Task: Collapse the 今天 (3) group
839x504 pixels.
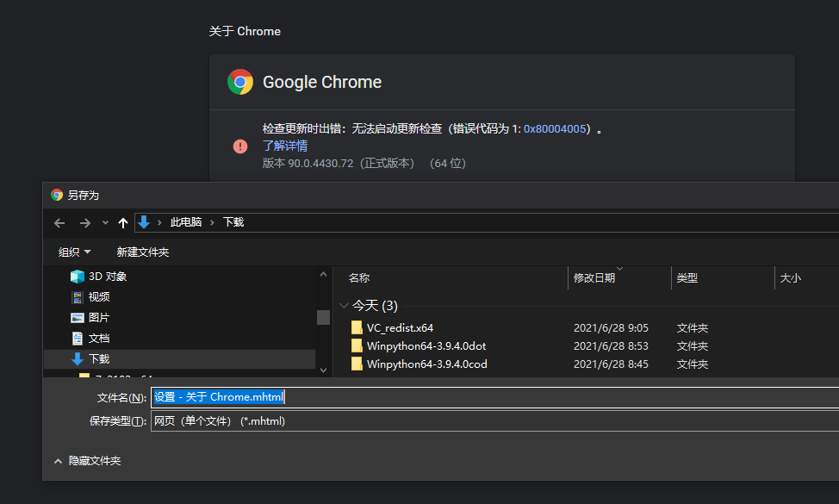Action: 345,306
